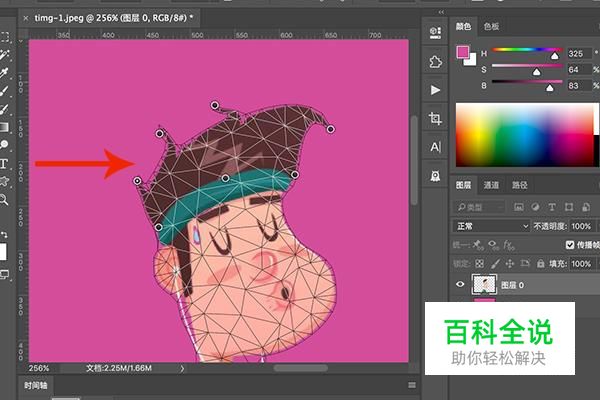Swap foreground and background colors in toolbox
Image resolution: width=600 pixels, height=400 pixels.
[x=4, y=234]
